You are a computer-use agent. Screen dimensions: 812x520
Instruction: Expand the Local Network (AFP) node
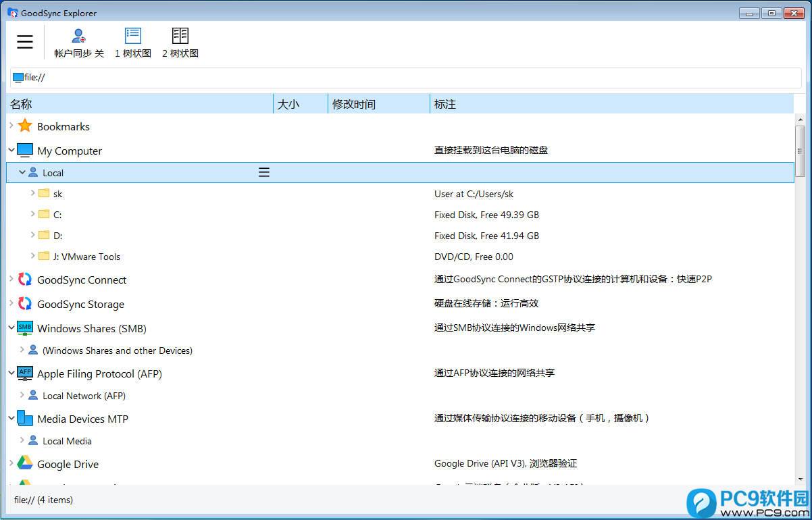click(x=22, y=395)
